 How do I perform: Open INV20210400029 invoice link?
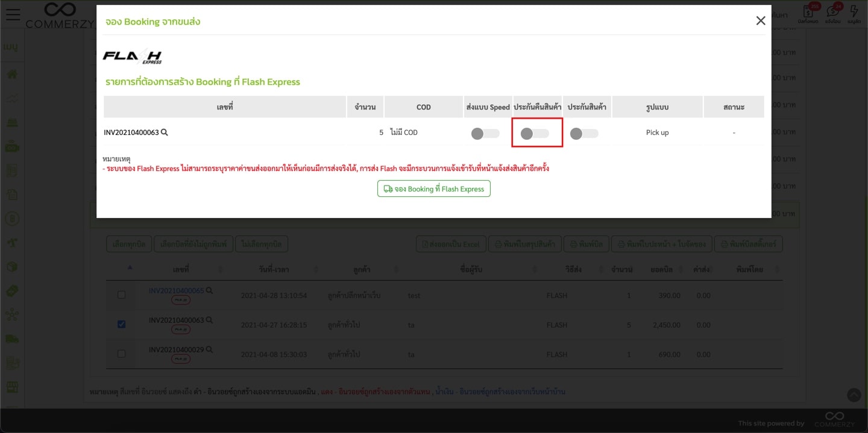(177, 349)
